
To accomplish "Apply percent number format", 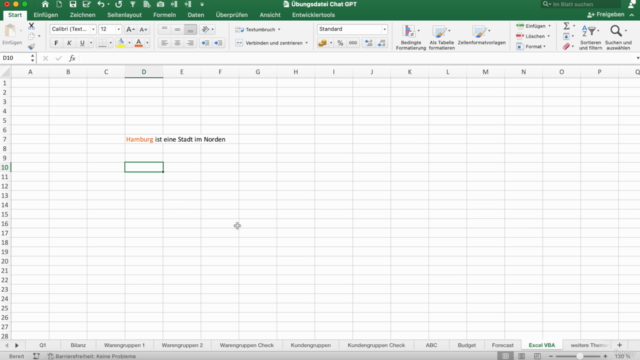I will (340, 43).
